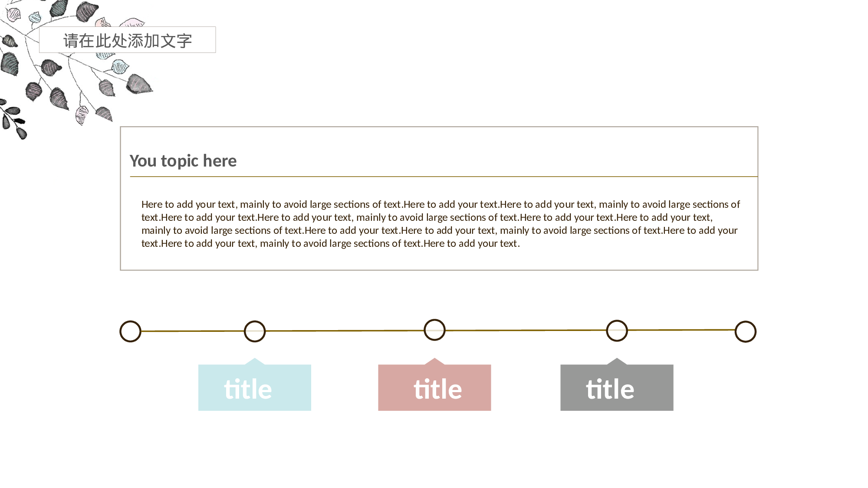The width and height of the screenshot is (868, 488).
Task: Select timeline line between first two circles
Action: coord(193,331)
